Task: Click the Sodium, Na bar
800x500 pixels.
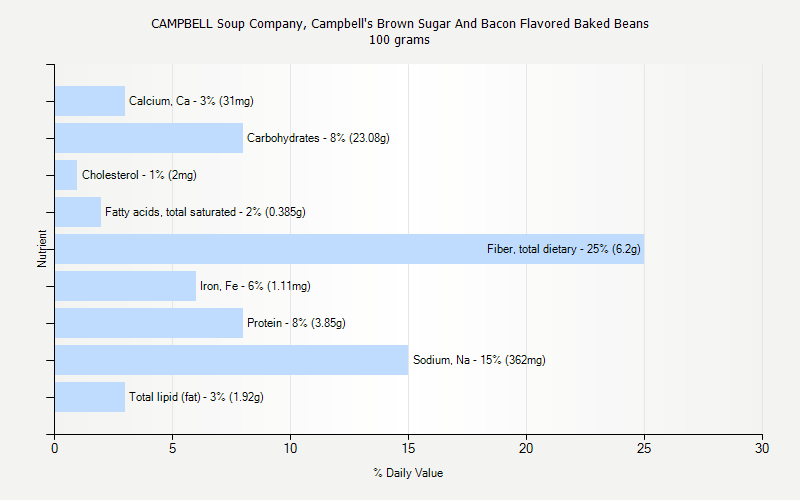Action: pos(231,360)
